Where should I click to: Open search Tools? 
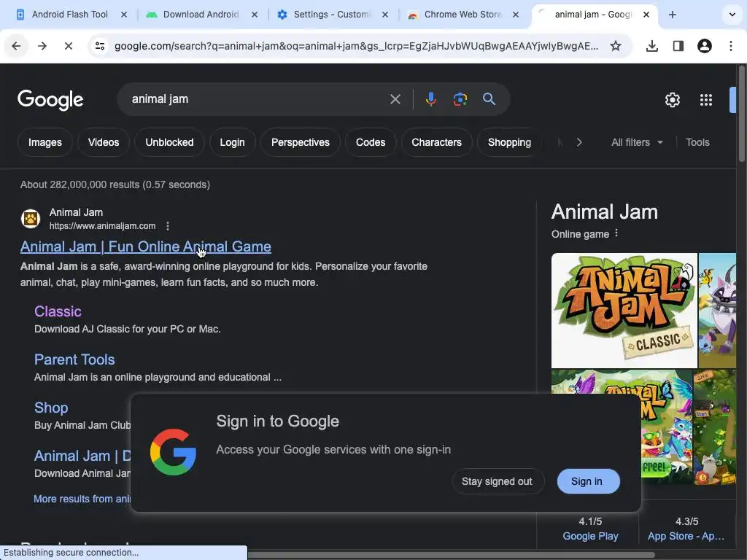697,142
